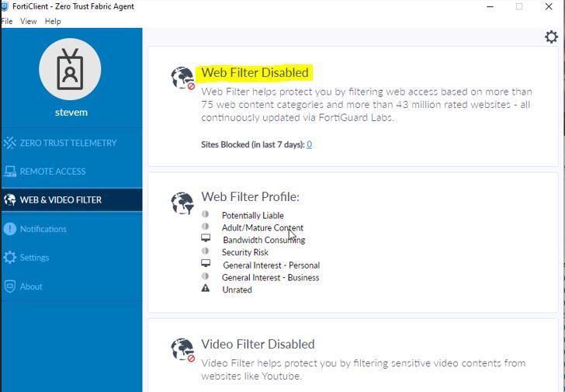565x392 pixels.
Task: Click the Web Filter Profile globe icon
Action: pos(182,203)
